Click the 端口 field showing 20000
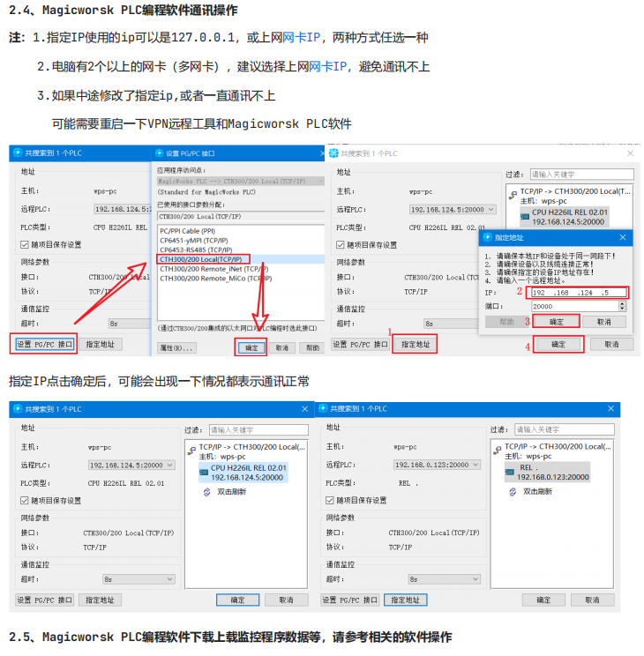644x656 pixels. [574, 306]
